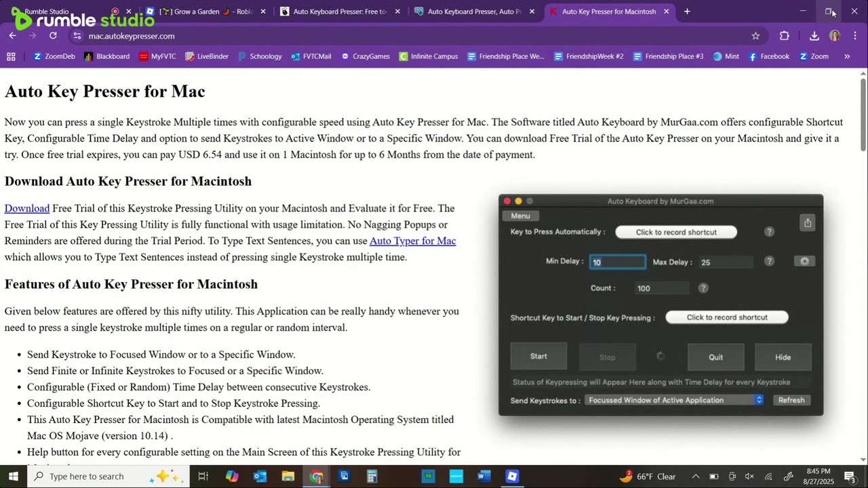This screenshot has height=488, width=868.
Task: Show Chrome downloads
Action: click(814, 36)
